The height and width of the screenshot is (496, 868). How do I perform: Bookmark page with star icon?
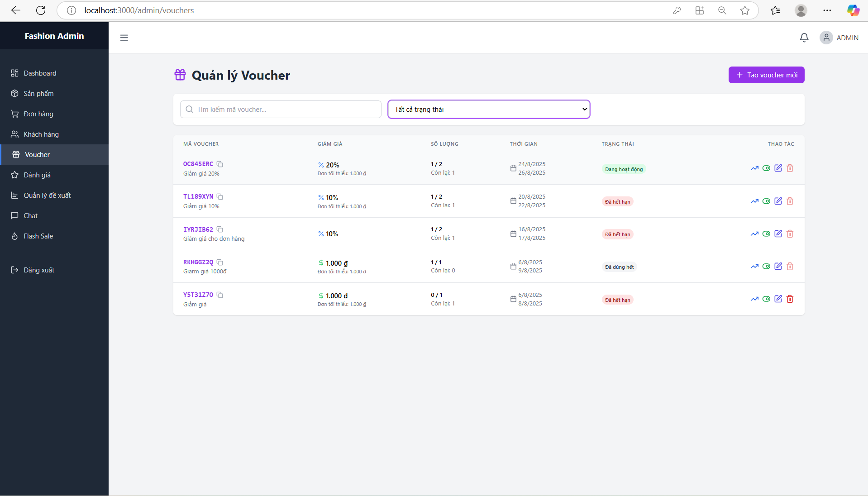(745, 10)
